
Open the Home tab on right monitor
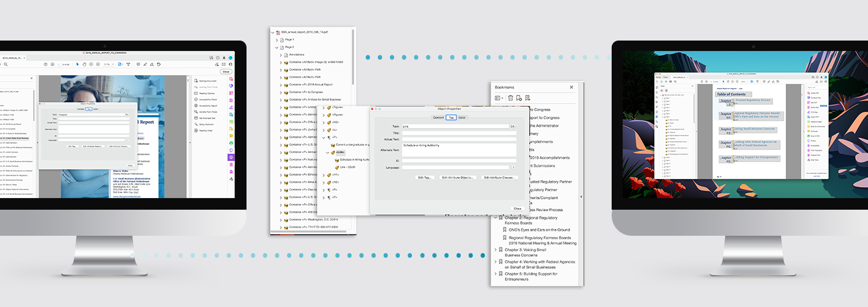click(658, 77)
